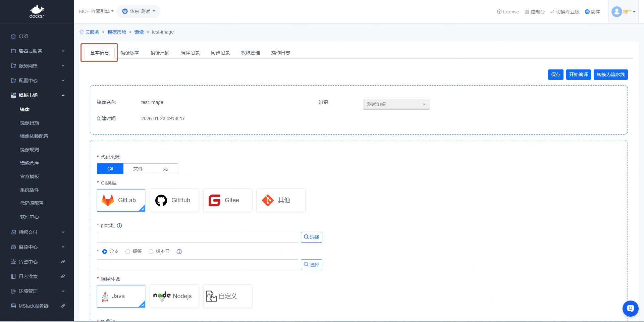Click the git地址 input field
The height and width of the screenshot is (322, 644).
[197, 237]
